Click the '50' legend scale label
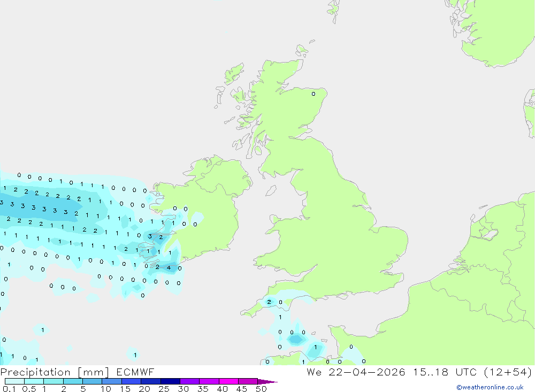Screen dimensions: 535x392 (x=261, y=389)
